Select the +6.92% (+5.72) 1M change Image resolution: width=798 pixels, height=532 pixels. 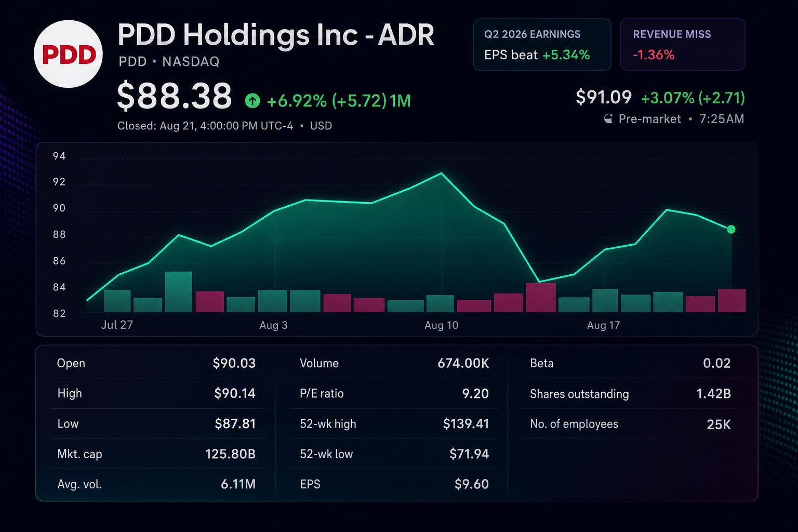pos(338,101)
